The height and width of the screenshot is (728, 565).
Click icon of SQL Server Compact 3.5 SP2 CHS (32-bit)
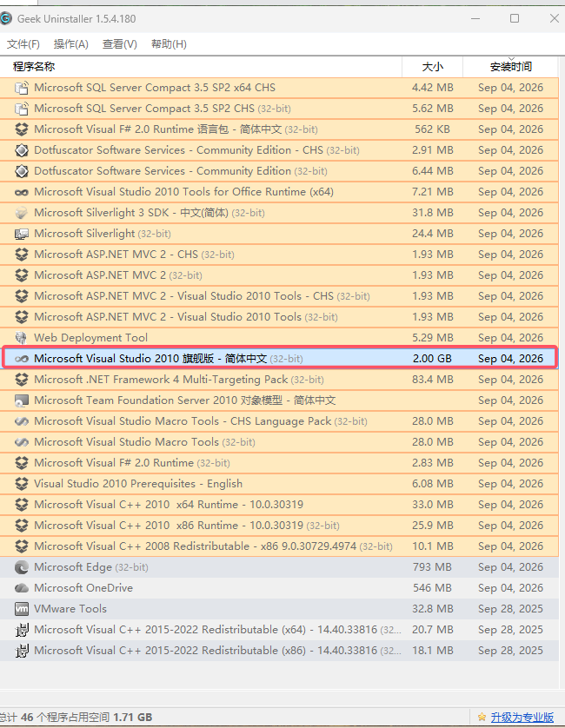point(22,109)
